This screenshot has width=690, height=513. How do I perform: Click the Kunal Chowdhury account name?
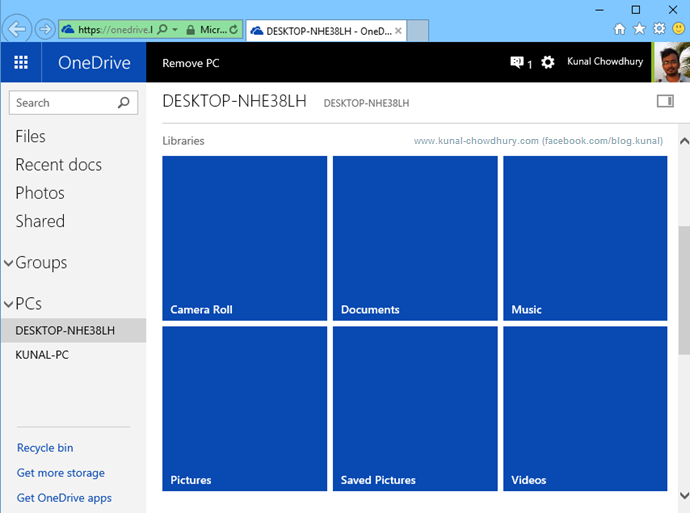point(605,62)
